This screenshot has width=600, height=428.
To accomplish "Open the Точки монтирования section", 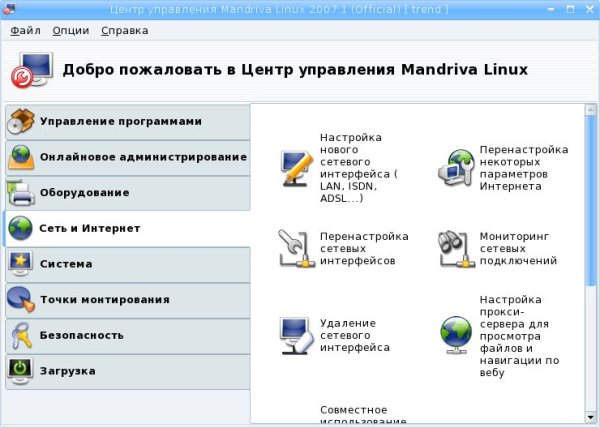I will click(128, 299).
